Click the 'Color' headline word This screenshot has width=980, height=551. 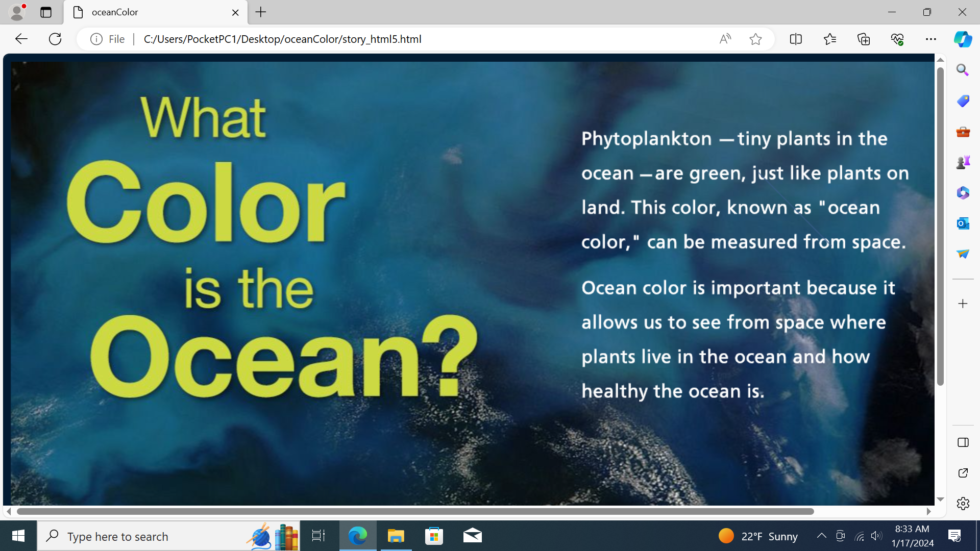click(206, 203)
